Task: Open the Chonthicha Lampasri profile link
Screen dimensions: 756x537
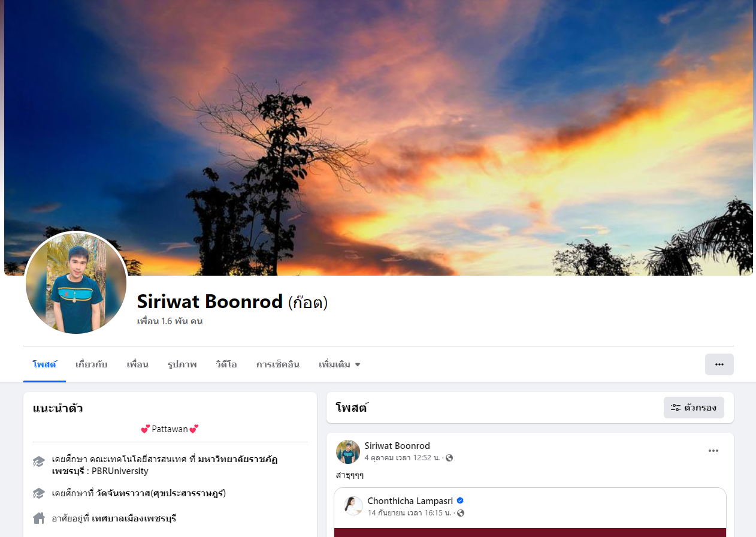Action: click(410, 500)
